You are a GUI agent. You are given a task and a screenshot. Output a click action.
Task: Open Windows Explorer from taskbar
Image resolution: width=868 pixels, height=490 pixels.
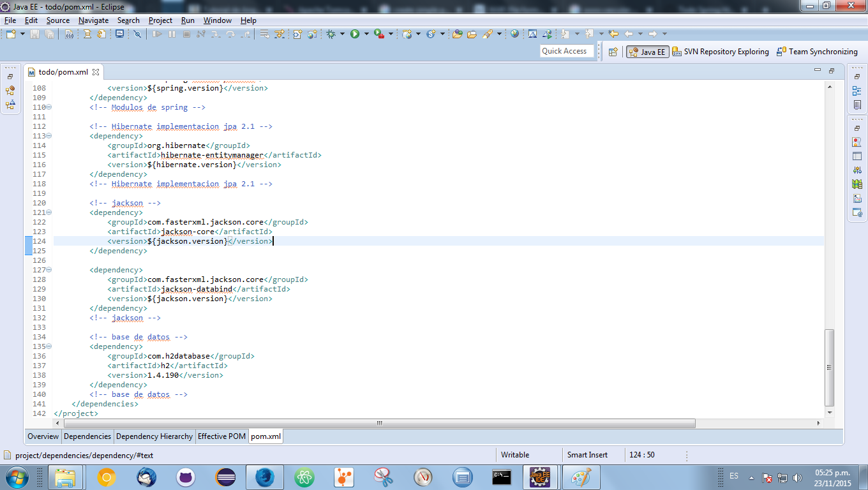pyautogui.click(x=66, y=477)
